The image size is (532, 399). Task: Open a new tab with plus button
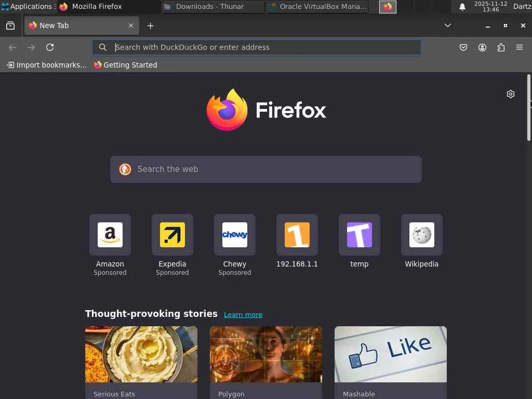(x=150, y=26)
